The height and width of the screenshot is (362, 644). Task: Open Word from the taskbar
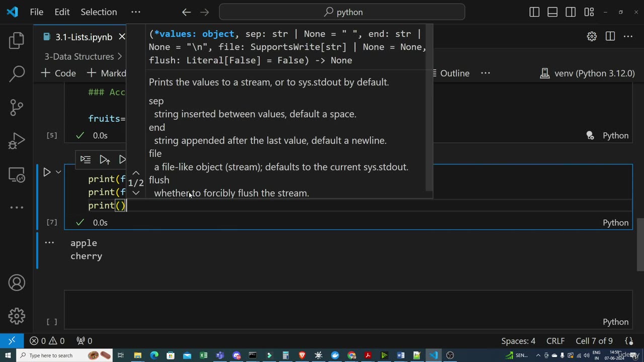[x=400, y=355]
